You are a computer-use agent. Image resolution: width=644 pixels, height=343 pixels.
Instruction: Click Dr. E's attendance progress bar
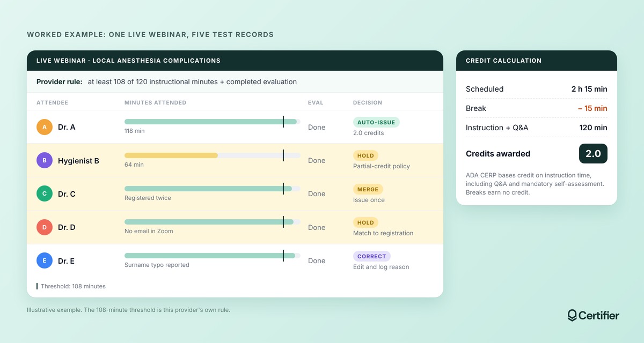point(212,256)
